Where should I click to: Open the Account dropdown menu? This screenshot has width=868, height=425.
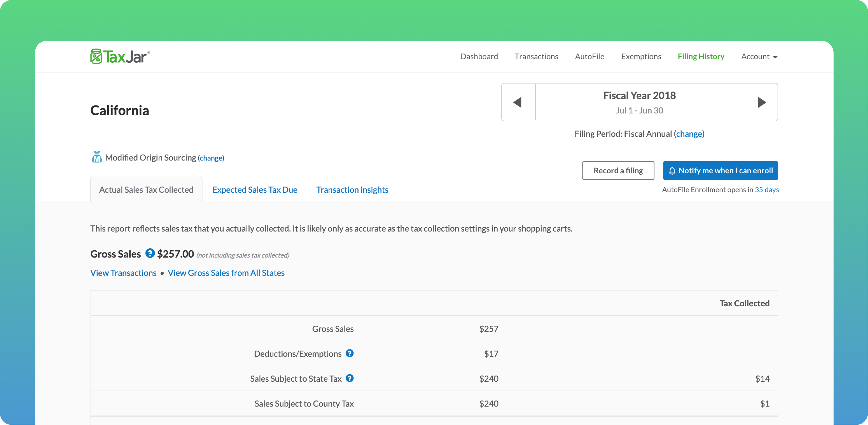tap(759, 56)
